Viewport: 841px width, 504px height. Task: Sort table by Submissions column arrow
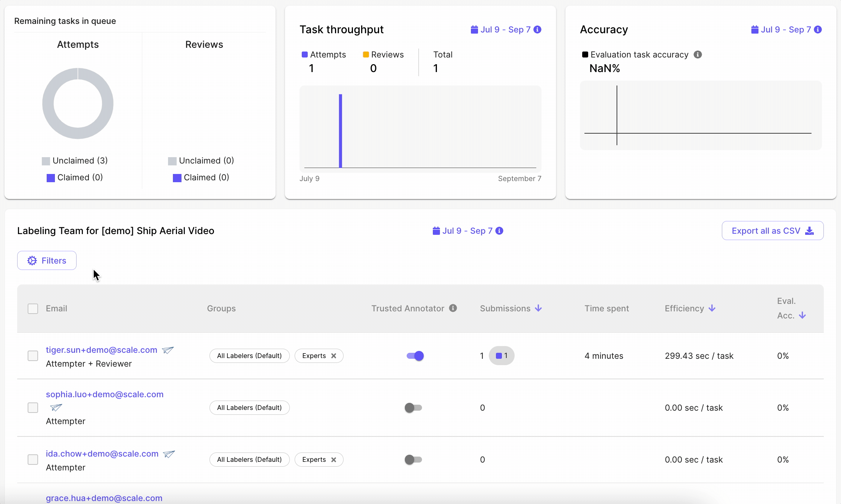[x=538, y=308]
